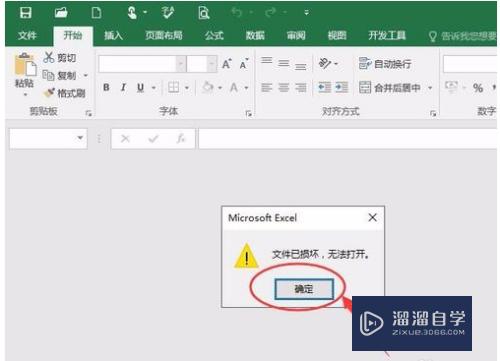500x361 pixels.
Task: Expand the 粘贴 dropdown arrow below paste
Action: (25, 95)
